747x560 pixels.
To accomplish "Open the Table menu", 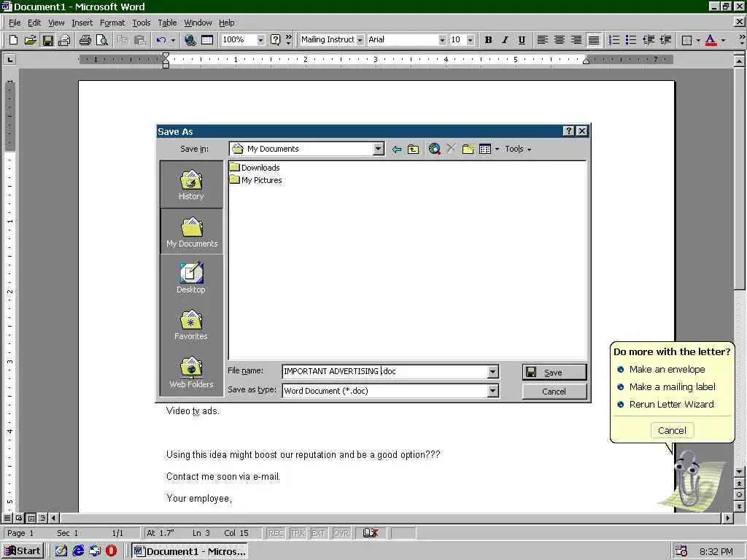I will tap(167, 23).
